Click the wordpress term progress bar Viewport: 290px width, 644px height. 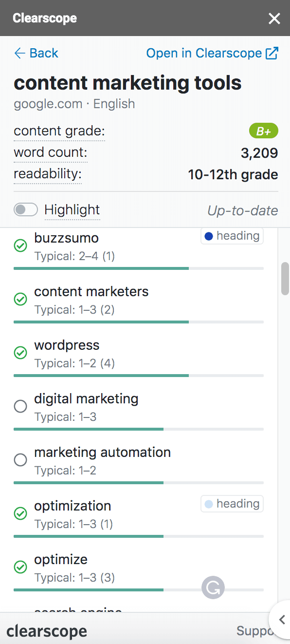(139, 376)
